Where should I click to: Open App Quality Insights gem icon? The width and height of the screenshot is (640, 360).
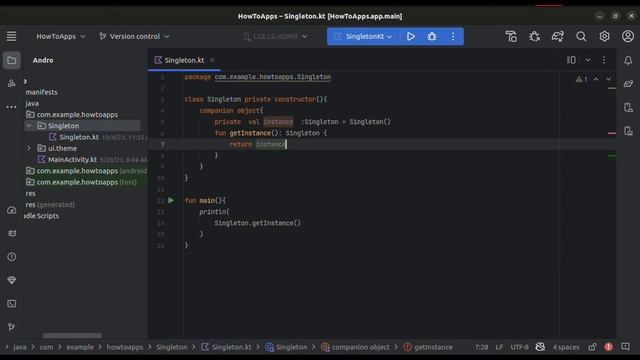(x=11, y=280)
